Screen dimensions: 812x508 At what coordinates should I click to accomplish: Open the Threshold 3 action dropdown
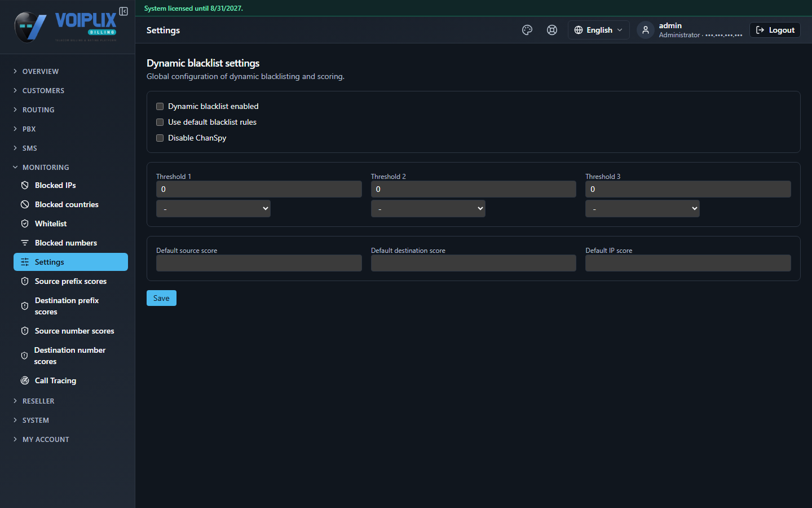(642, 209)
